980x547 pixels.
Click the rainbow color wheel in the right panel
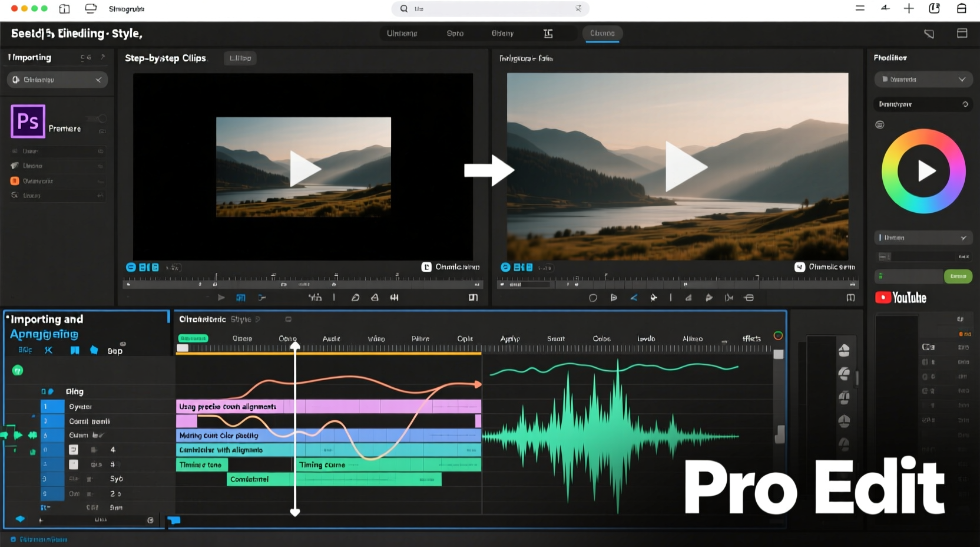[x=923, y=171]
